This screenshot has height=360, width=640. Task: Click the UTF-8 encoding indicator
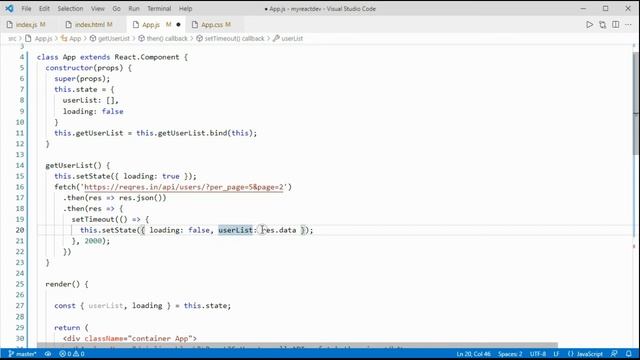538,354
